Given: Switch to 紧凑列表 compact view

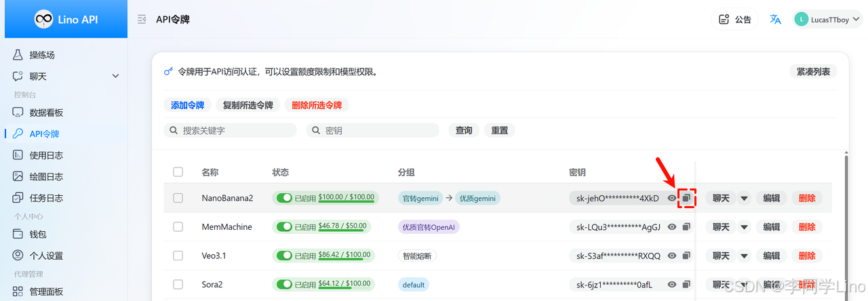Looking at the screenshot, I should (x=813, y=71).
